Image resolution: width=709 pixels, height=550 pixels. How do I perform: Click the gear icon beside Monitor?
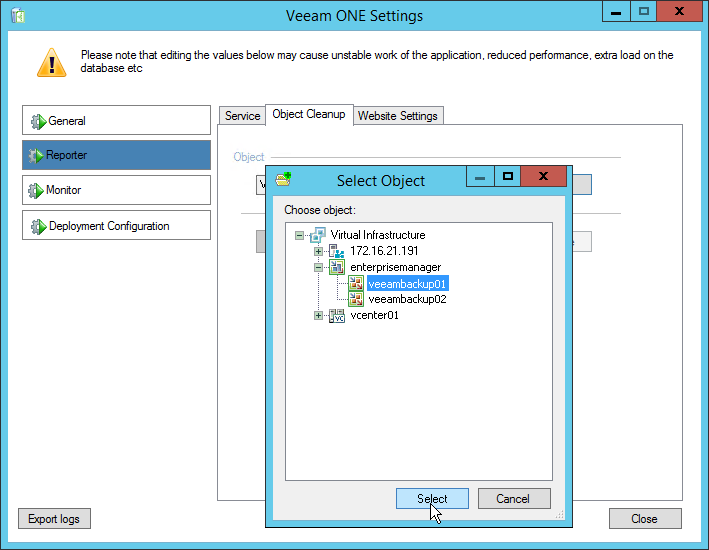click(36, 190)
